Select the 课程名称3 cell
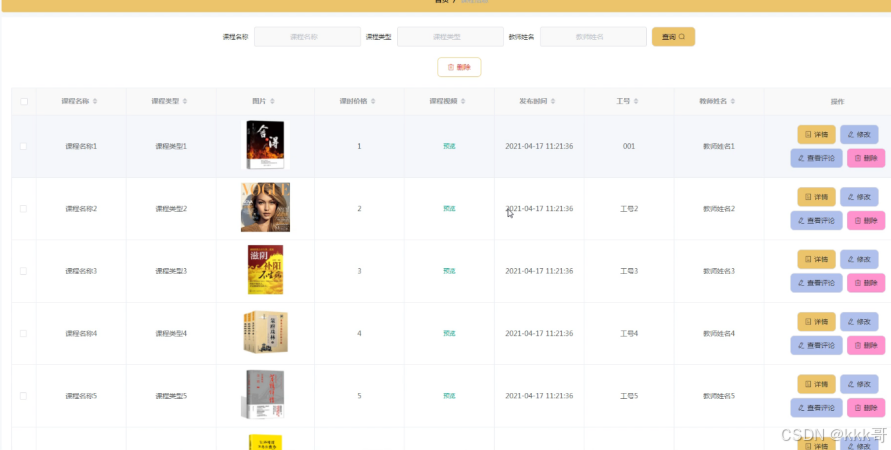 [x=81, y=271]
